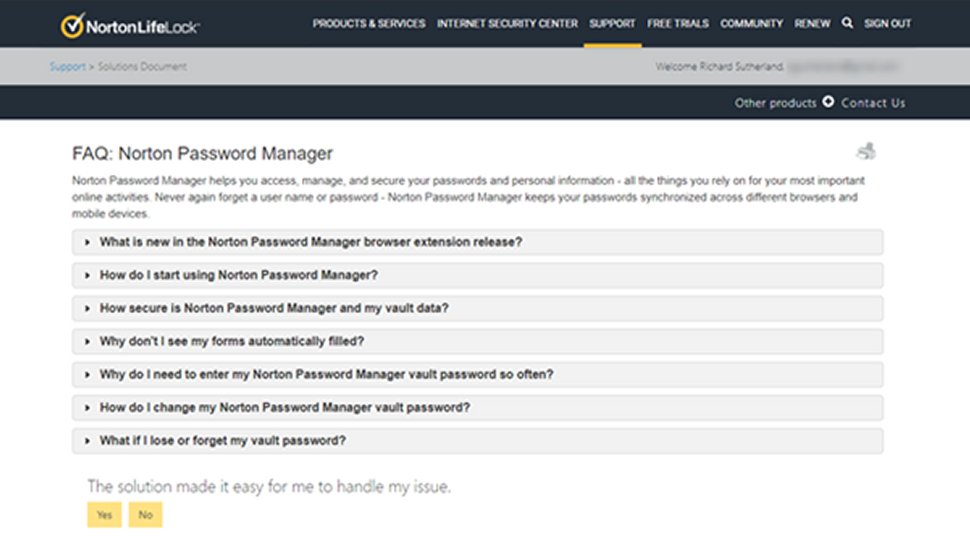The width and height of the screenshot is (970, 545).
Task: Click the circle icon beside Other products
Action: (828, 101)
